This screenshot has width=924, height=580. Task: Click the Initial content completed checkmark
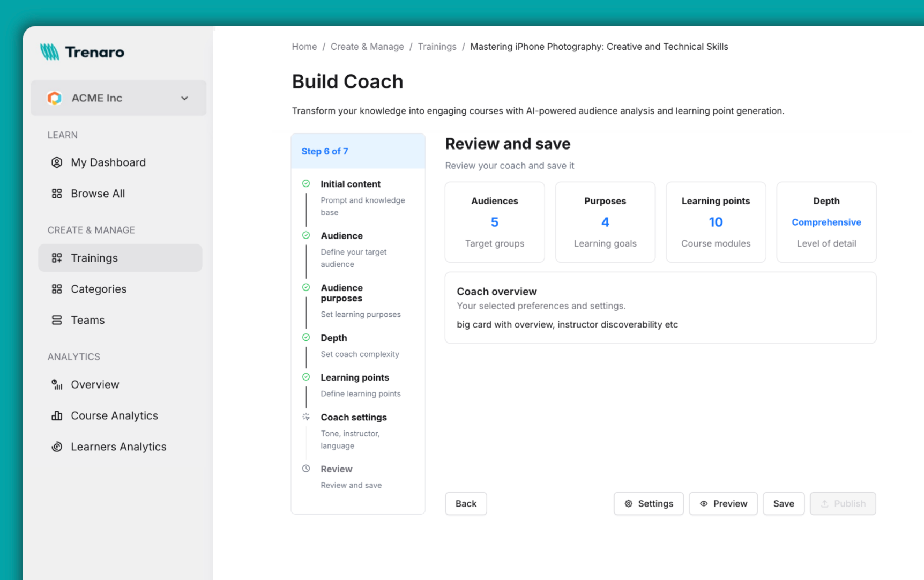(306, 183)
